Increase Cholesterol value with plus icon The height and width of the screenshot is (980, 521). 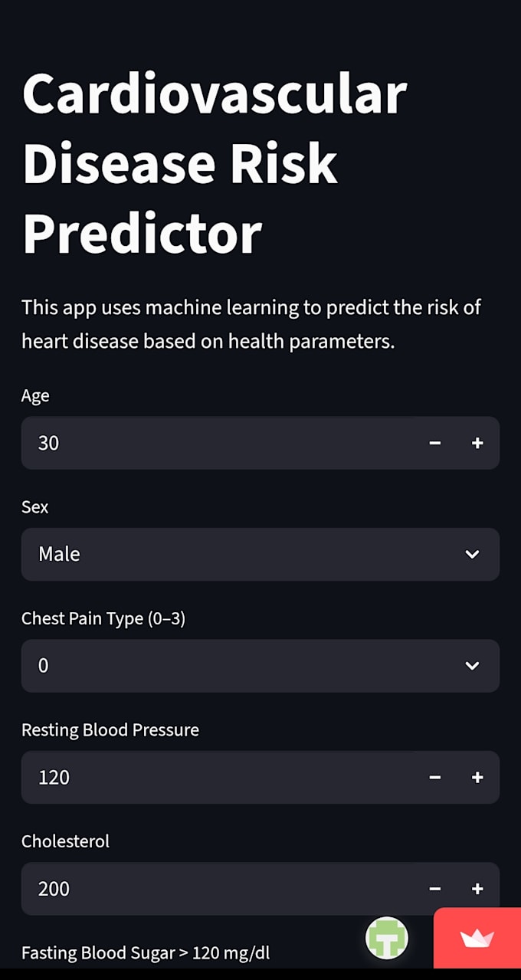477,889
